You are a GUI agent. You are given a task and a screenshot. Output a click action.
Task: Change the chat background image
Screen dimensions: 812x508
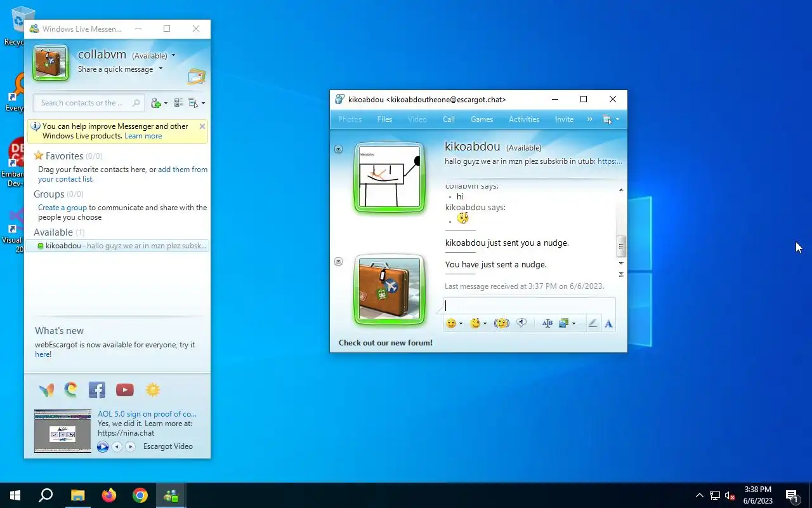click(x=563, y=323)
